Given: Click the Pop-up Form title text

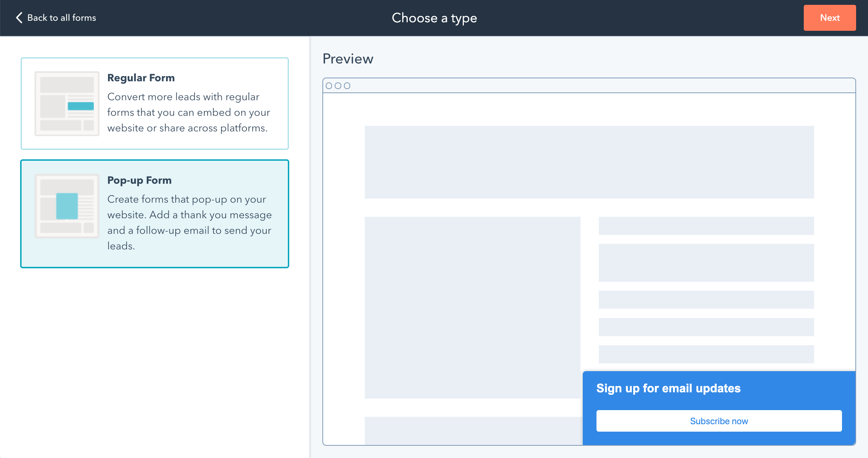Looking at the screenshot, I should [139, 180].
